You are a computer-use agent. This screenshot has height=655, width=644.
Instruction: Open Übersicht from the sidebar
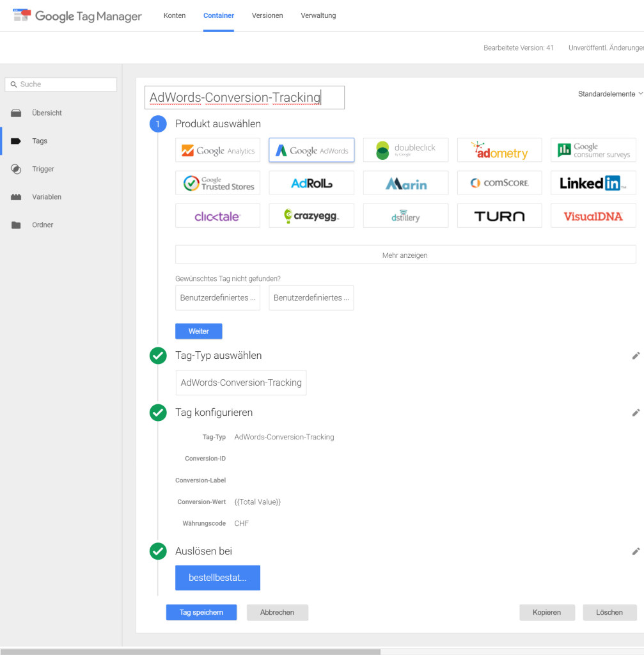[47, 113]
